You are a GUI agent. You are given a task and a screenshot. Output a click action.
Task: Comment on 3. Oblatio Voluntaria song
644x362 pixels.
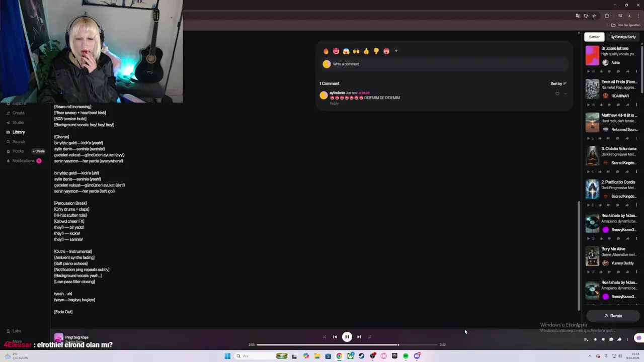click(618, 171)
